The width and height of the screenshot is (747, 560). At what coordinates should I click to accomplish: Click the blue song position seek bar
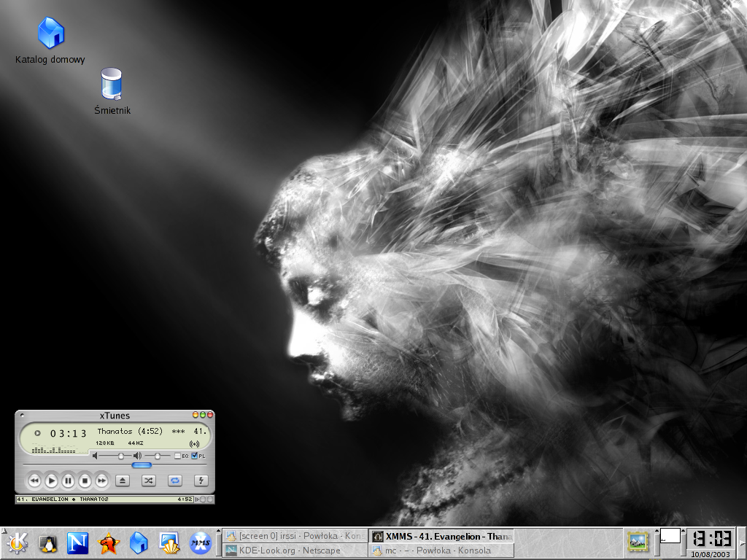(142, 465)
